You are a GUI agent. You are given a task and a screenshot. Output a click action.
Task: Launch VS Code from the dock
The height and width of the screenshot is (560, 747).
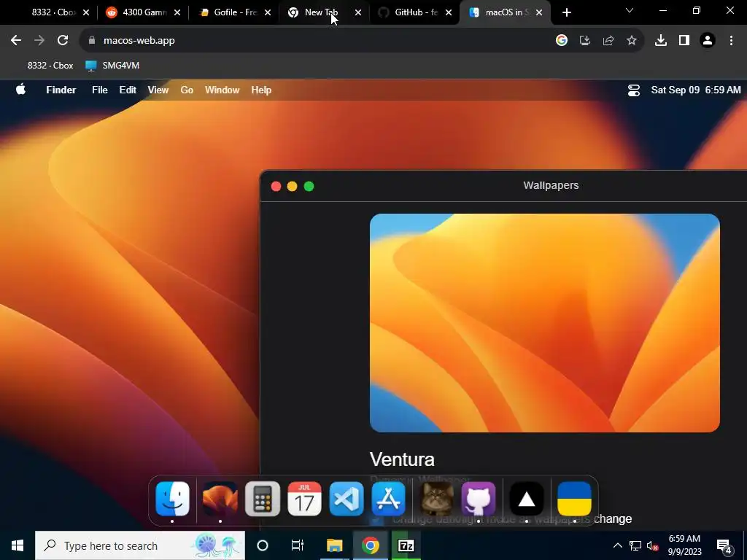(347, 499)
